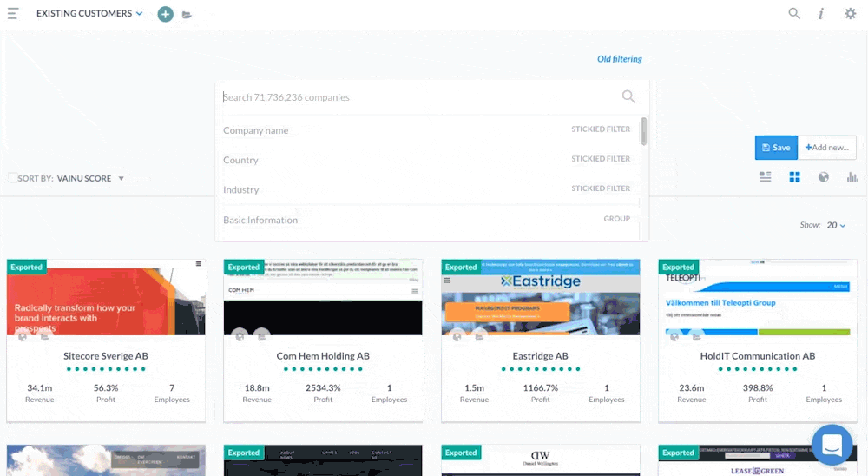Click the 56.3% Profit value
The width and height of the screenshot is (868, 476).
click(x=106, y=388)
